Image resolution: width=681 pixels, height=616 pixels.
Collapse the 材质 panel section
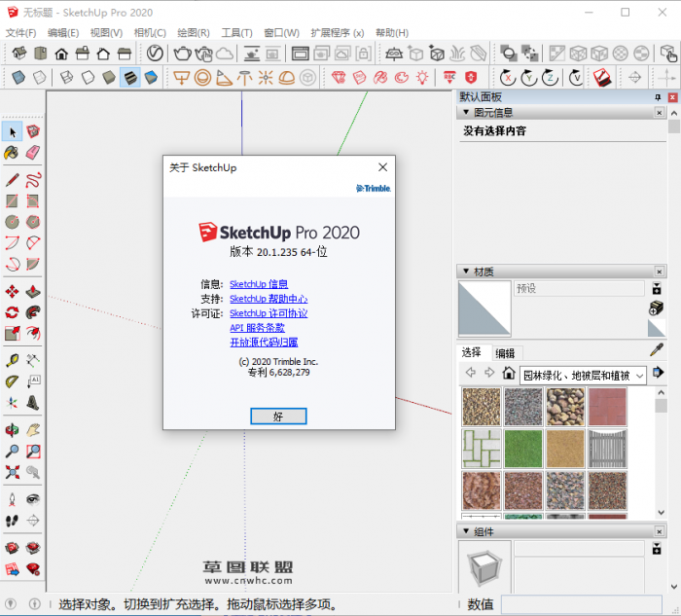(466, 271)
